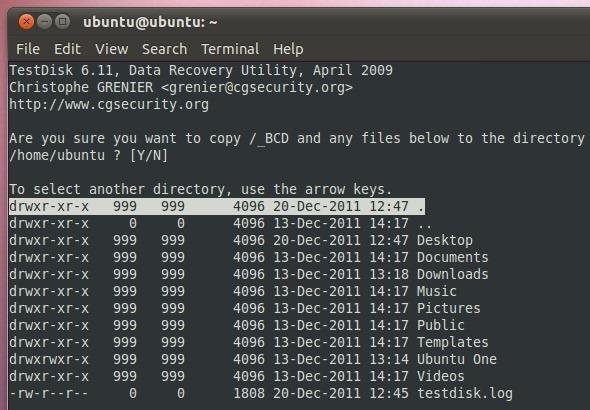Open the Search menu
Image resolution: width=590 pixels, height=410 pixels.
164,49
